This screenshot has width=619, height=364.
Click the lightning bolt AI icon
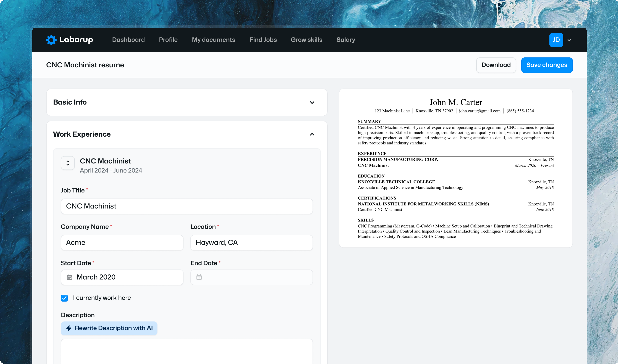(x=68, y=328)
